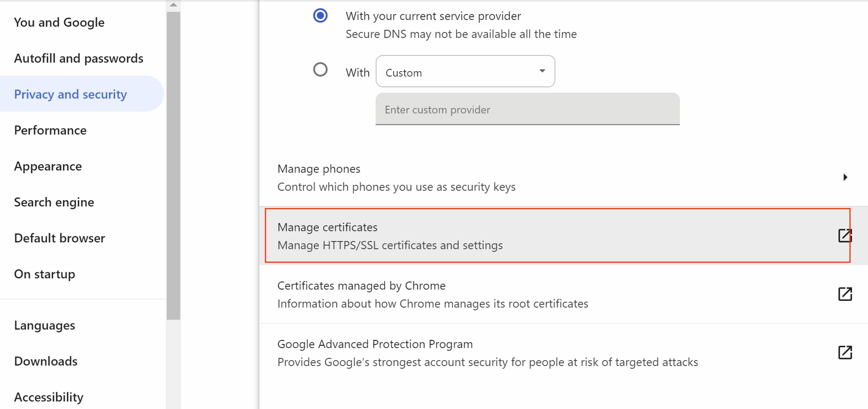Go to Performance settings
The height and width of the screenshot is (409, 868).
[x=50, y=130]
